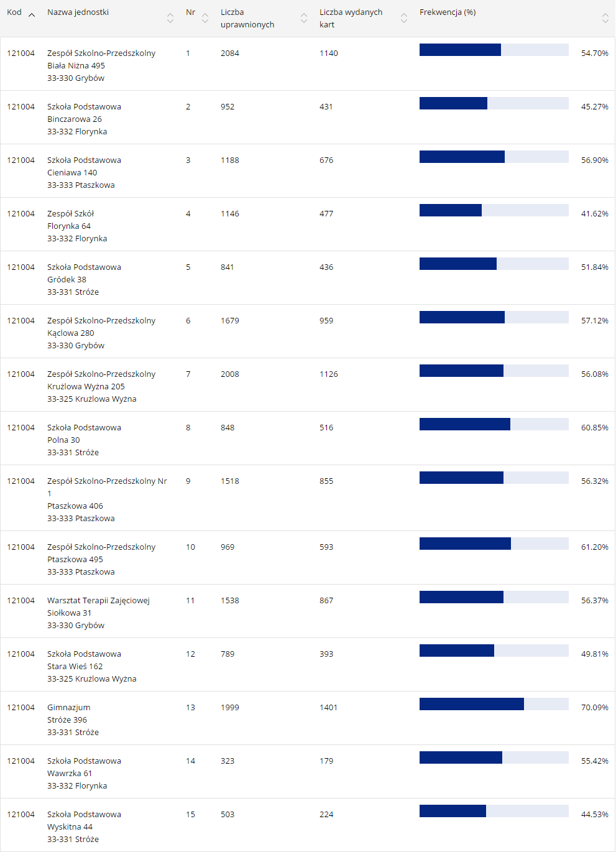Select Szkoła Podstawowa Wyskitna 44 entry

(x=84, y=815)
